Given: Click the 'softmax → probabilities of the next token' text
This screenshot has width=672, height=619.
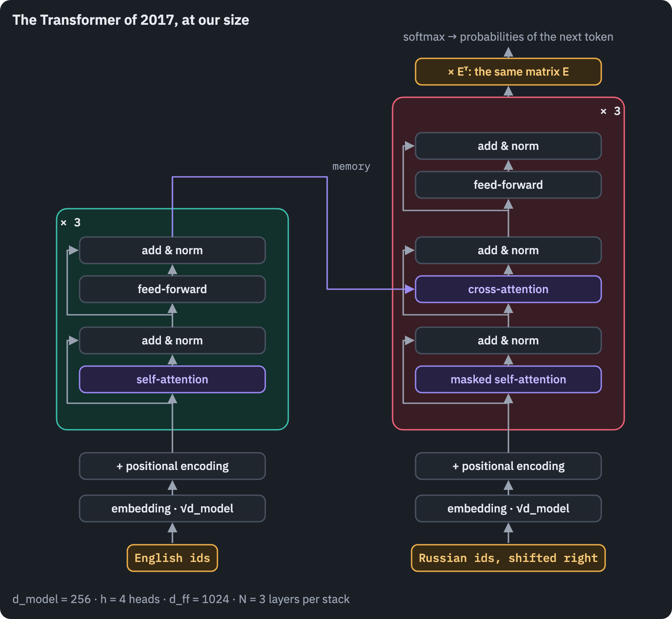Looking at the screenshot, I should [508, 37].
